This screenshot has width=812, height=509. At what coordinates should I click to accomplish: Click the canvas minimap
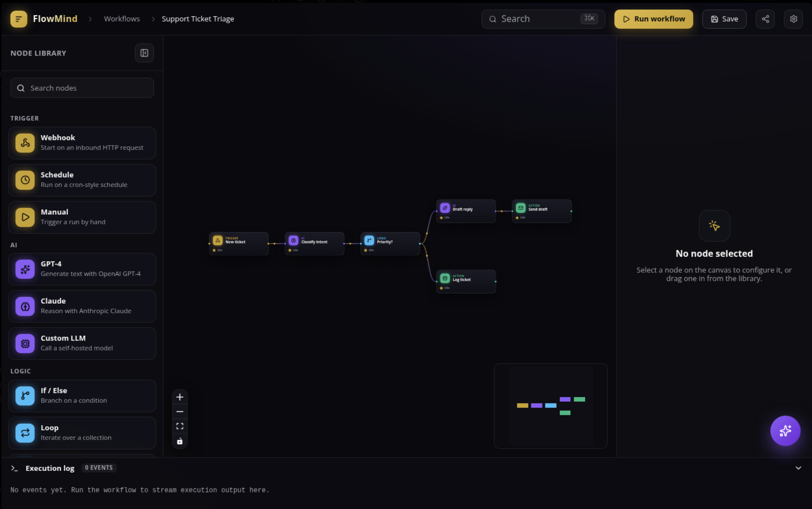click(x=550, y=406)
